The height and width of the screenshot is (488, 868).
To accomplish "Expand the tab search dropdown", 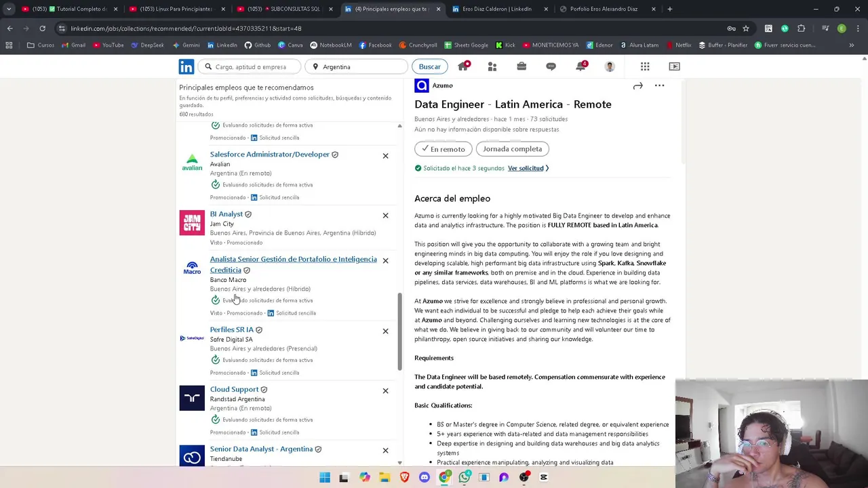I will click(x=8, y=9).
